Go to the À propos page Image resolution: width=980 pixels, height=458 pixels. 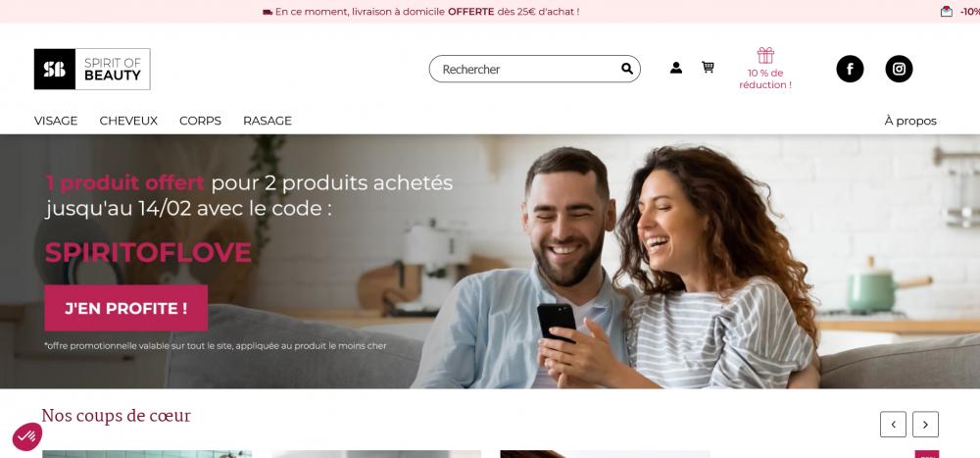click(910, 121)
